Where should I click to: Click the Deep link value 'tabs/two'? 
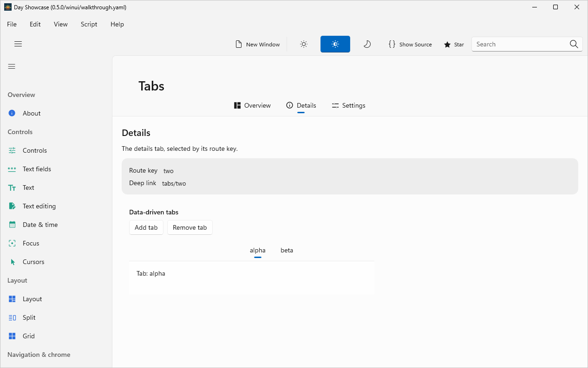(174, 183)
